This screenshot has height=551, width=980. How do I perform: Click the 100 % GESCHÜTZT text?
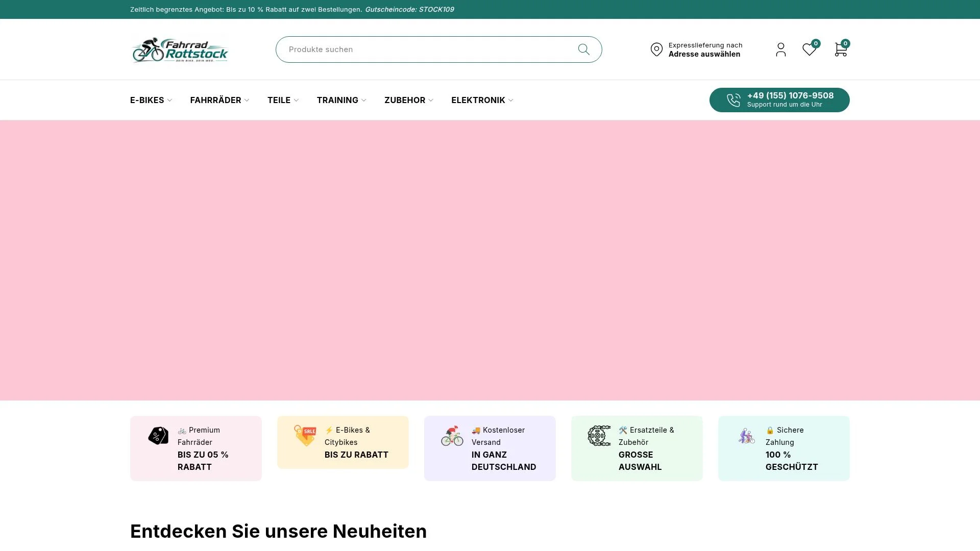(792, 461)
